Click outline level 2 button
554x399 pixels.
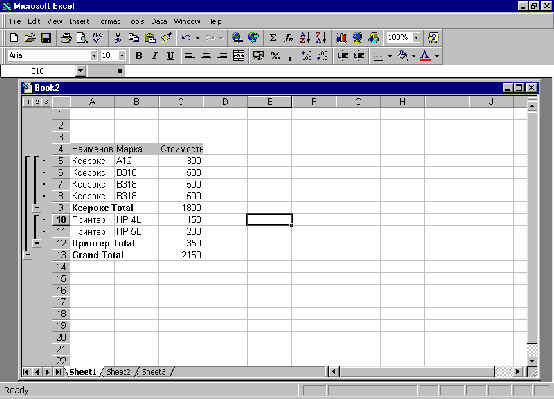coord(37,102)
